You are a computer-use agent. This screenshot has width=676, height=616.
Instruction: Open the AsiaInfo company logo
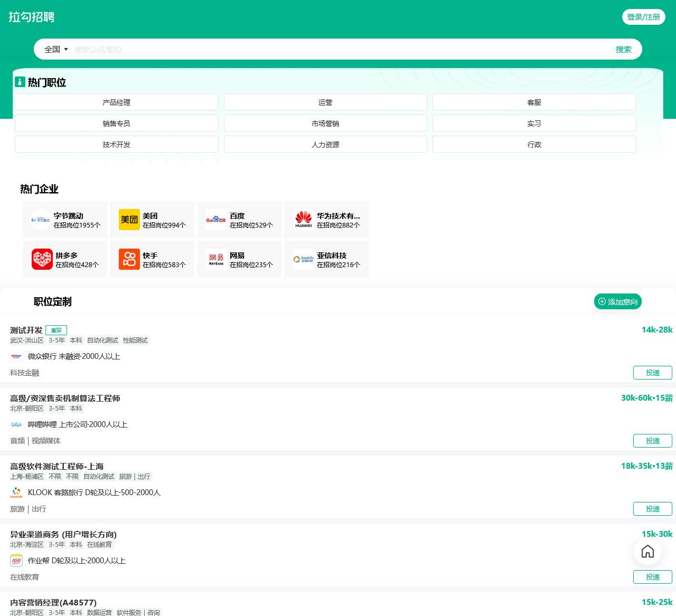[304, 259]
